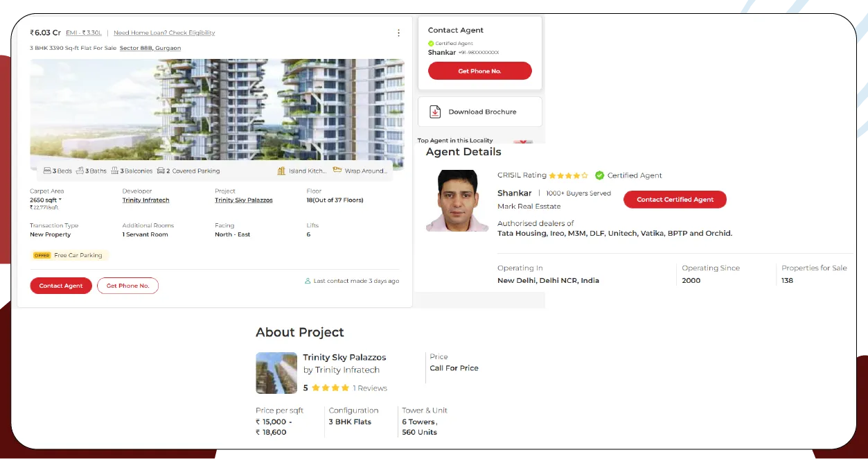This screenshot has width=868, height=459.
Task: Open the Sector 88B, Gurgaon locality link
Action: click(x=150, y=49)
